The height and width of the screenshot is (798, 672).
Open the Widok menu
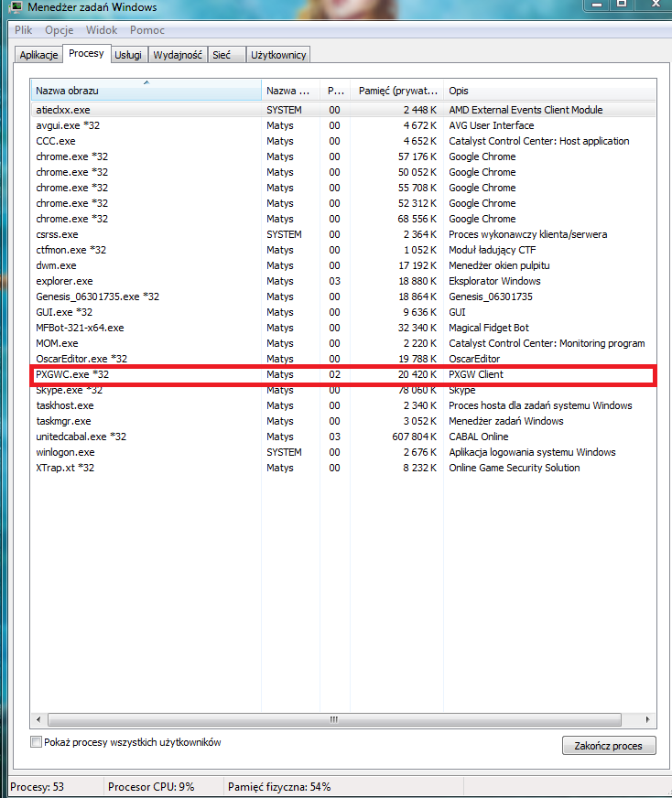coord(102,30)
